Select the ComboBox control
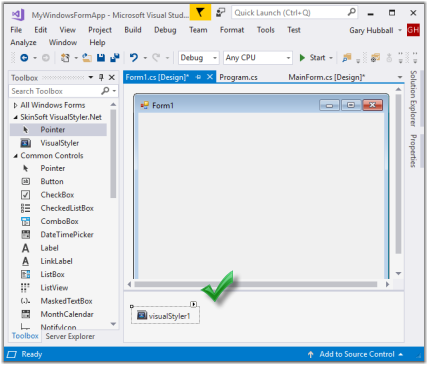This screenshot has height=365, width=428. coord(58,221)
